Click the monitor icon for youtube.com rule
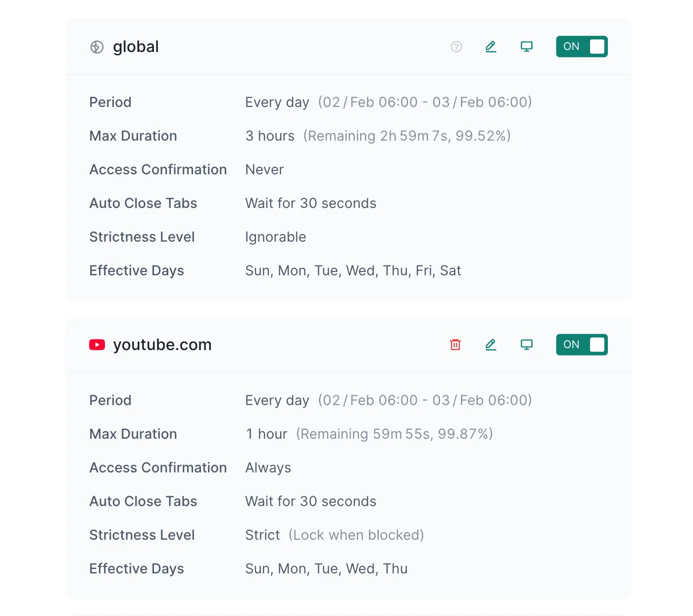 pos(527,345)
